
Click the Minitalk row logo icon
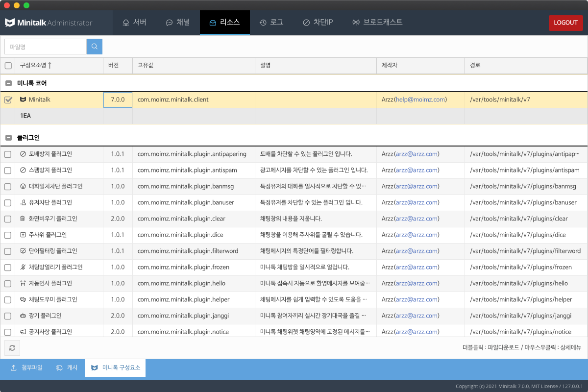(23, 99)
